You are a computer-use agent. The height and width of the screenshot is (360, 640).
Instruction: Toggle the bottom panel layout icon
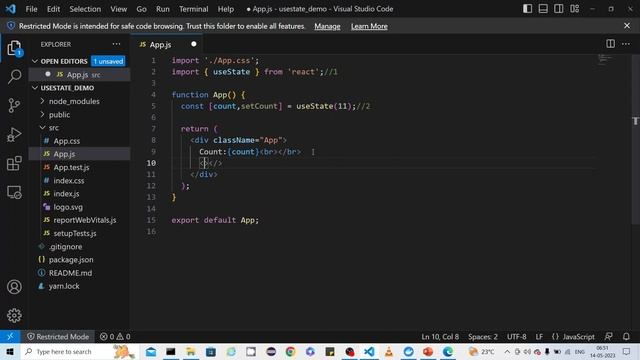point(543,9)
